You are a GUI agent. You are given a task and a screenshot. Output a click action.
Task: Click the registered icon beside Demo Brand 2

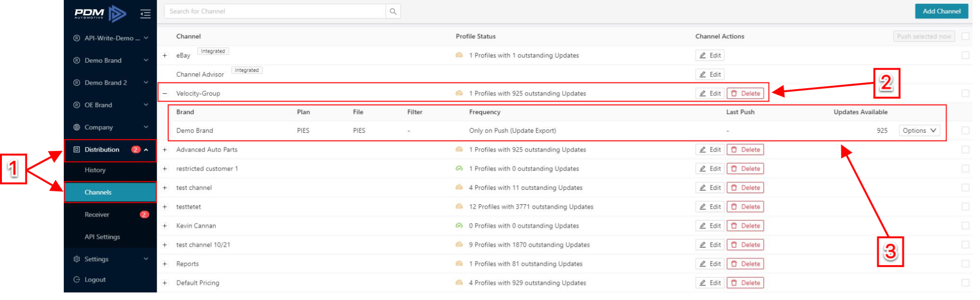pyautogui.click(x=77, y=82)
